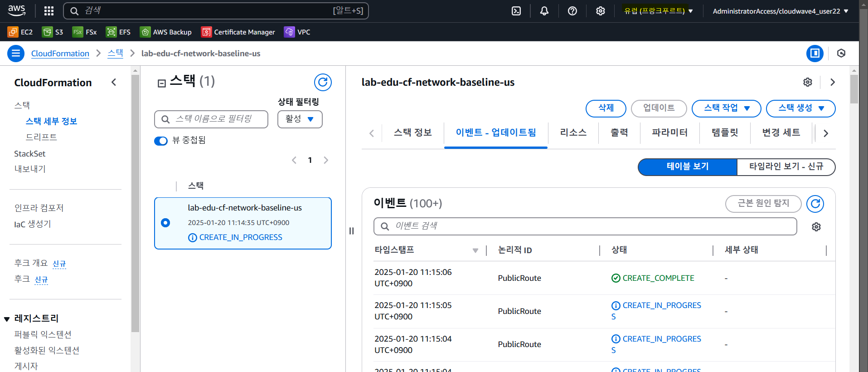
Task: Expand the stack detail panel chevron
Action: (833, 82)
